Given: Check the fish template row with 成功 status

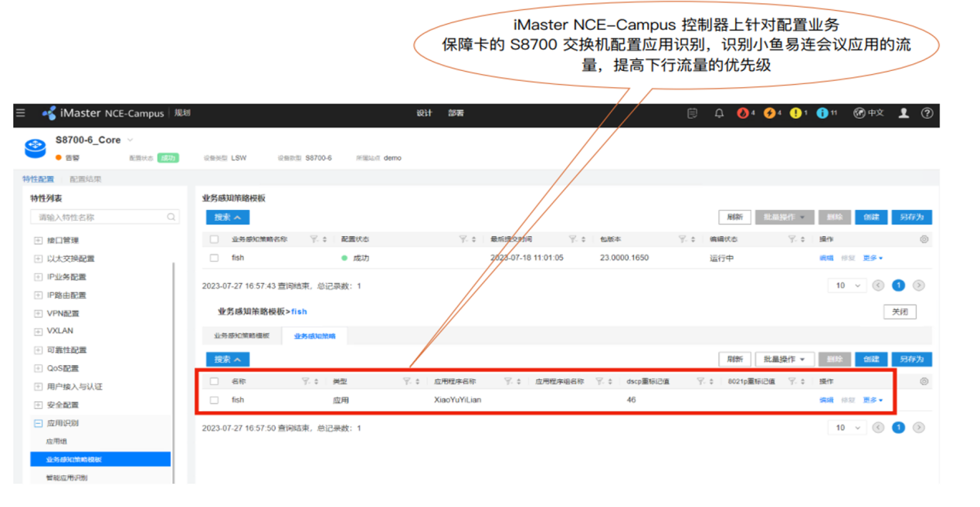Looking at the screenshot, I should click(x=214, y=258).
